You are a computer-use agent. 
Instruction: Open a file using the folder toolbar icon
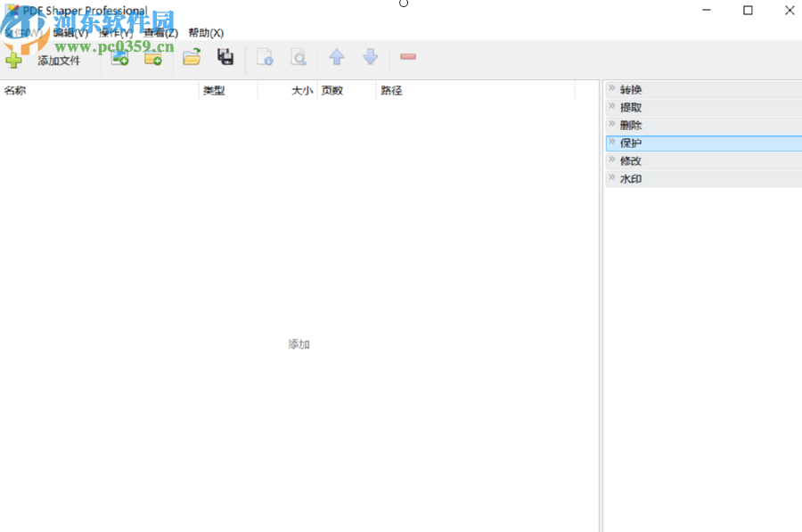point(191,56)
